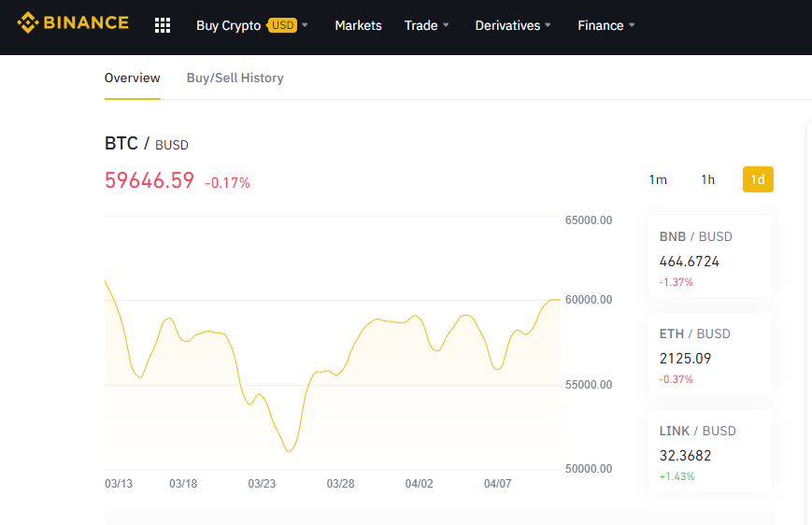Select the 1d chart interval

(758, 179)
